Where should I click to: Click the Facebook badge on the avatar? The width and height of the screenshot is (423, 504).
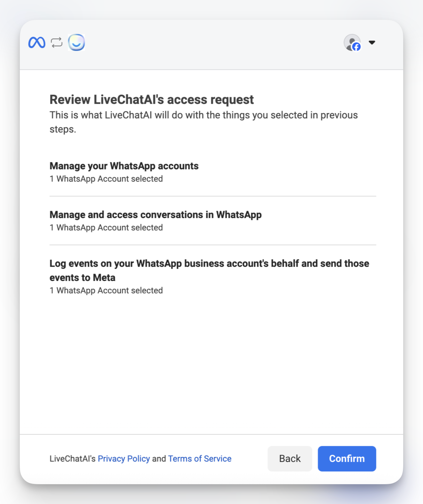pos(356,47)
